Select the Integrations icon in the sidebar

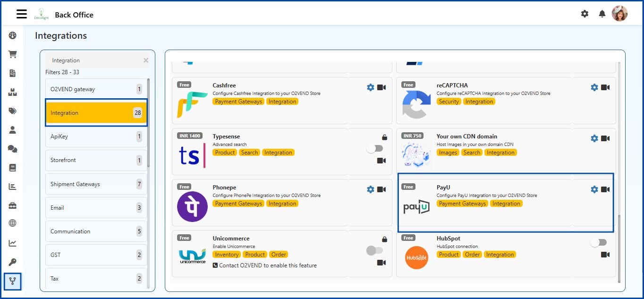pyautogui.click(x=13, y=282)
